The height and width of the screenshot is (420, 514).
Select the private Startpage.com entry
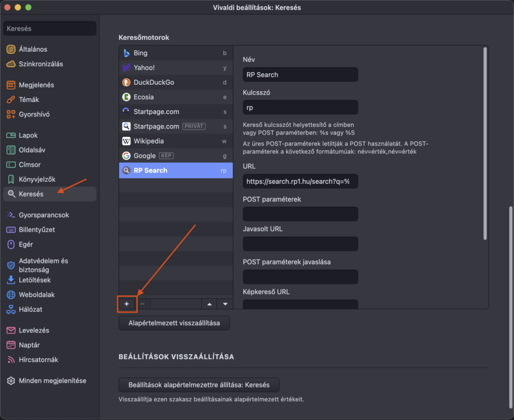176,126
